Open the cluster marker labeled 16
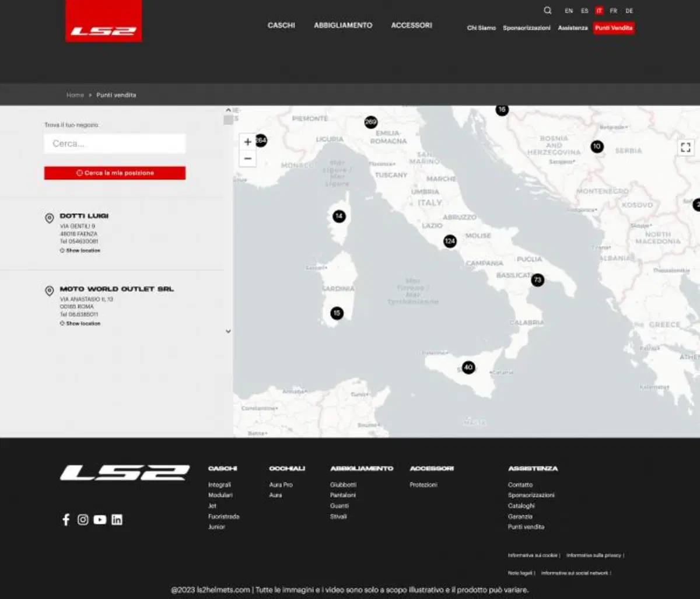 (x=502, y=110)
